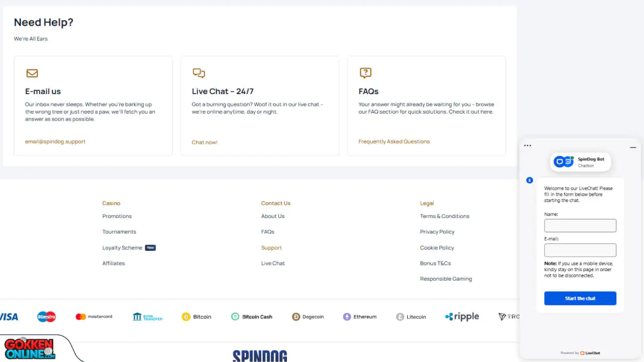Open the Chat now! link
The height and width of the screenshot is (362, 644).
(204, 142)
